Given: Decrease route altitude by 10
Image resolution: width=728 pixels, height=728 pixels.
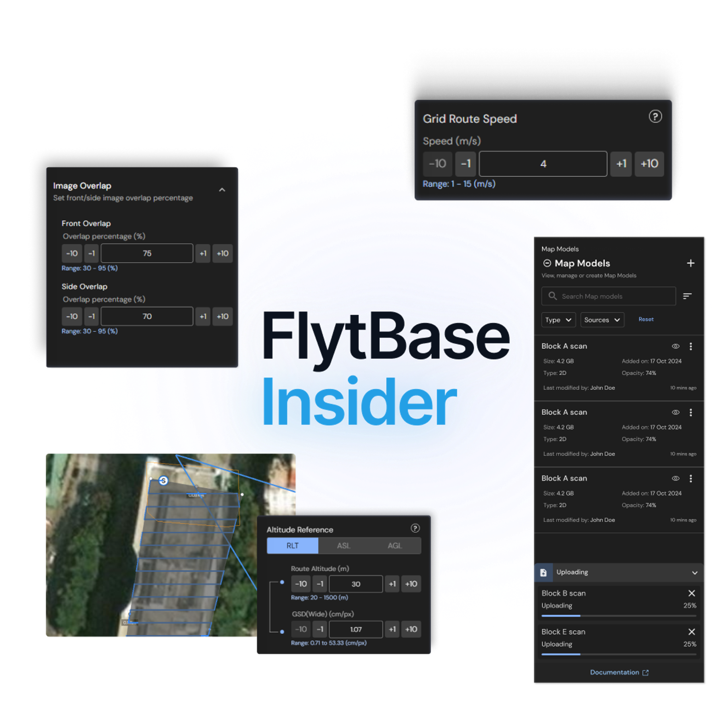Looking at the screenshot, I should click(x=301, y=584).
